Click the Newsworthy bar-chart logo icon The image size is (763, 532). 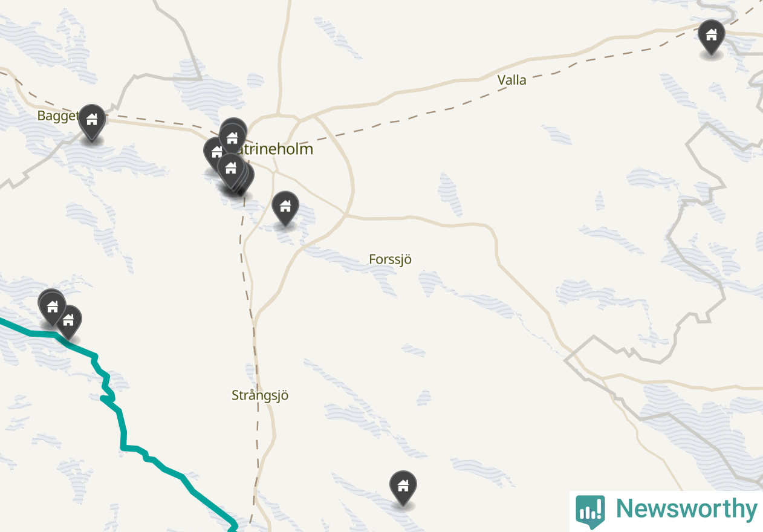(x=591, y=511)
